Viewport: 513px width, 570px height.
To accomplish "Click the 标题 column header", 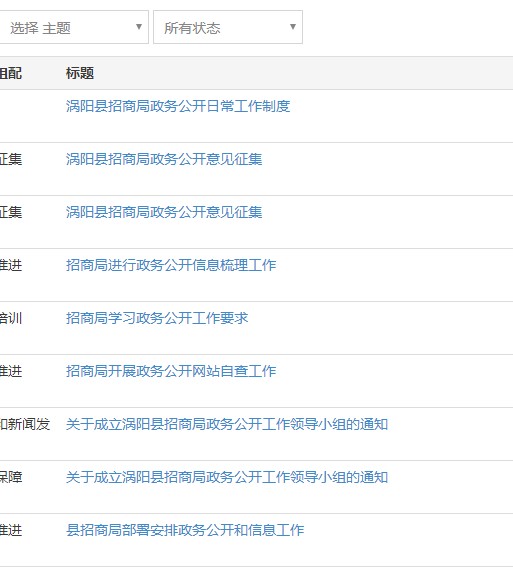I will pos(80,73).
